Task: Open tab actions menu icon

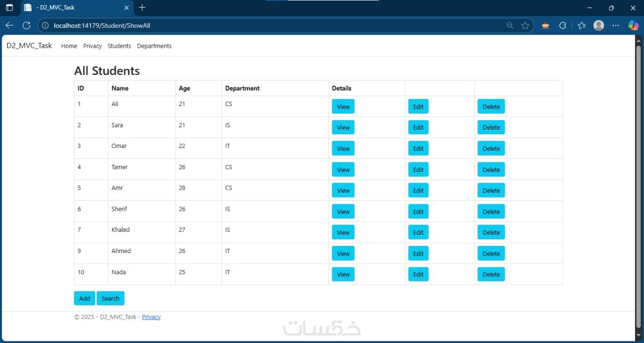Action: tap(10, 8)
